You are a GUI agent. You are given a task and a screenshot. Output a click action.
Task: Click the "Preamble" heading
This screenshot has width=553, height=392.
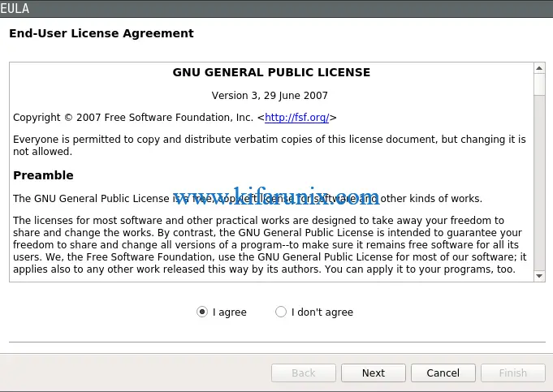click(43, 175)
